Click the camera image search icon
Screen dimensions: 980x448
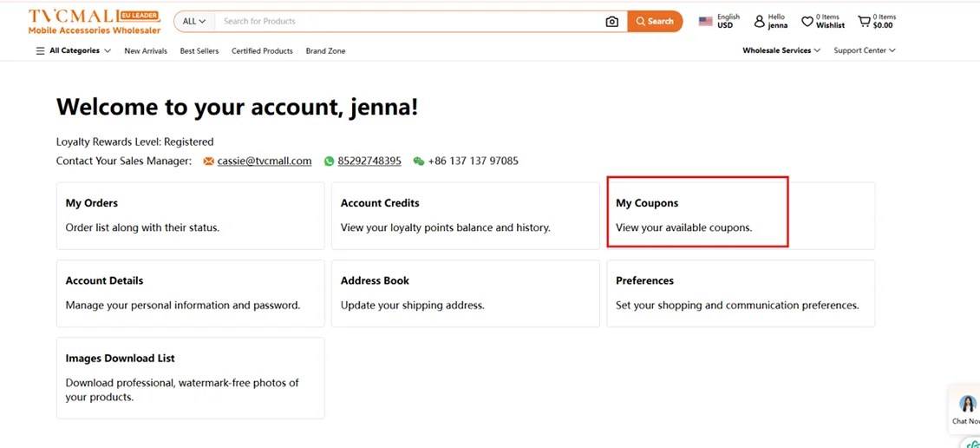611,22
